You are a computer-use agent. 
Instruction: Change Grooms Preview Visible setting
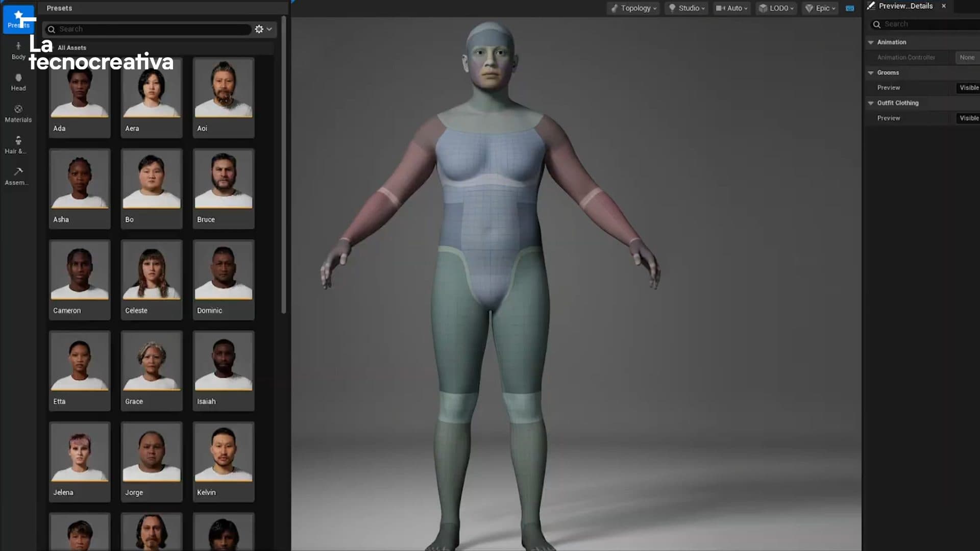click(x=968, y=88)
